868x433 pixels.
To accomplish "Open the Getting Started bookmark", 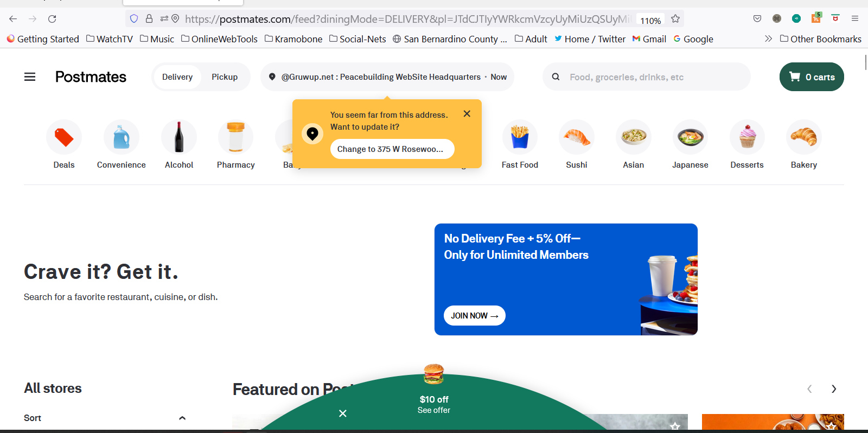I will 43,39.
